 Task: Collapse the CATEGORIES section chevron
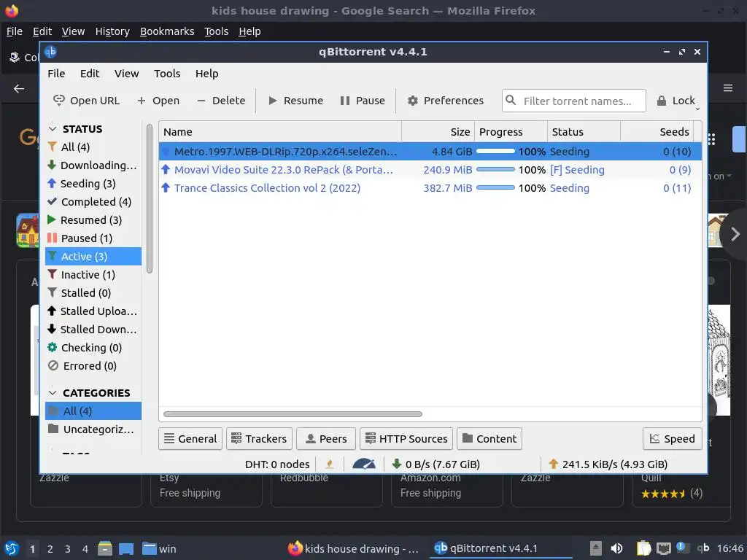[x=53, y=393]
